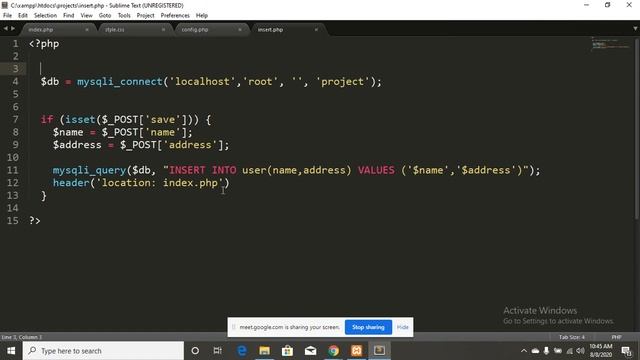The height and width of the screenshot is (360, 640).
Task: Click the isset keyword on line 7
Action: point(80,120)
